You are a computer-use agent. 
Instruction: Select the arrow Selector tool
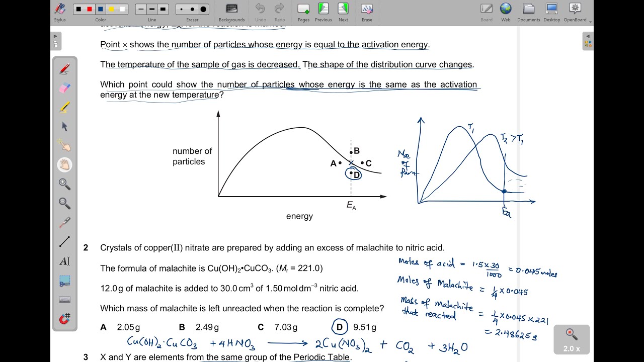pyautogui.click(x=64, y=126)
